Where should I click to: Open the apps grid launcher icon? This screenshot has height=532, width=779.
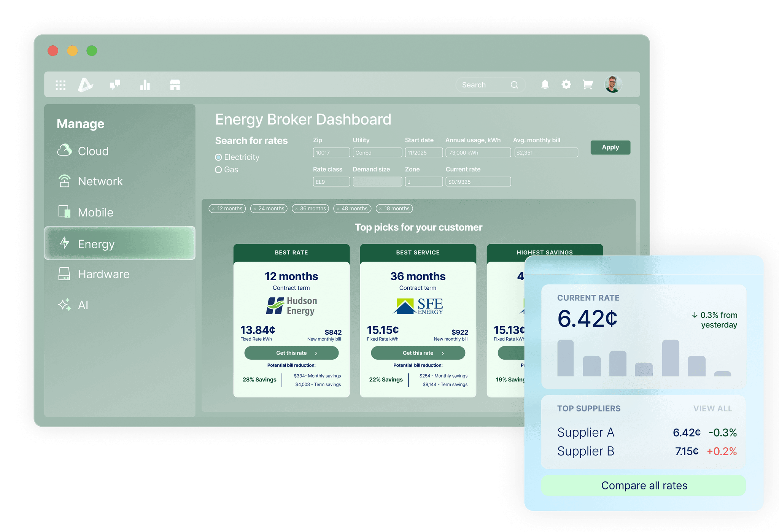coord(60,84)
